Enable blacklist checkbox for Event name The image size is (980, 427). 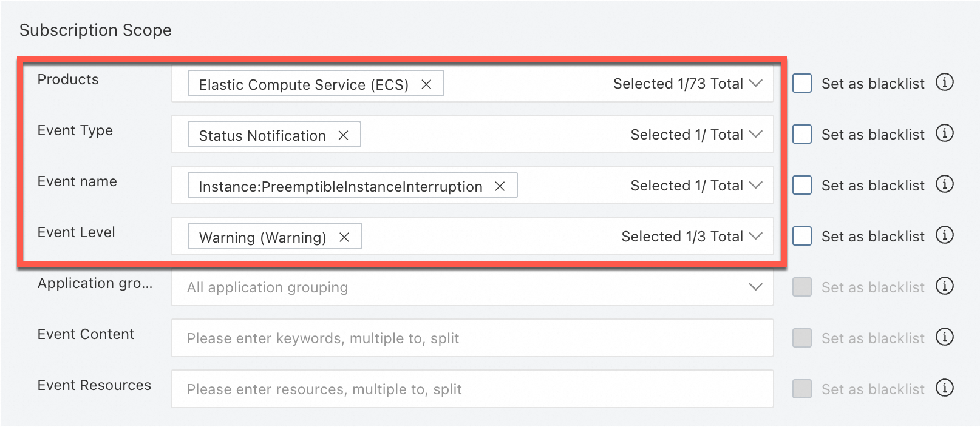coord(802,185)
